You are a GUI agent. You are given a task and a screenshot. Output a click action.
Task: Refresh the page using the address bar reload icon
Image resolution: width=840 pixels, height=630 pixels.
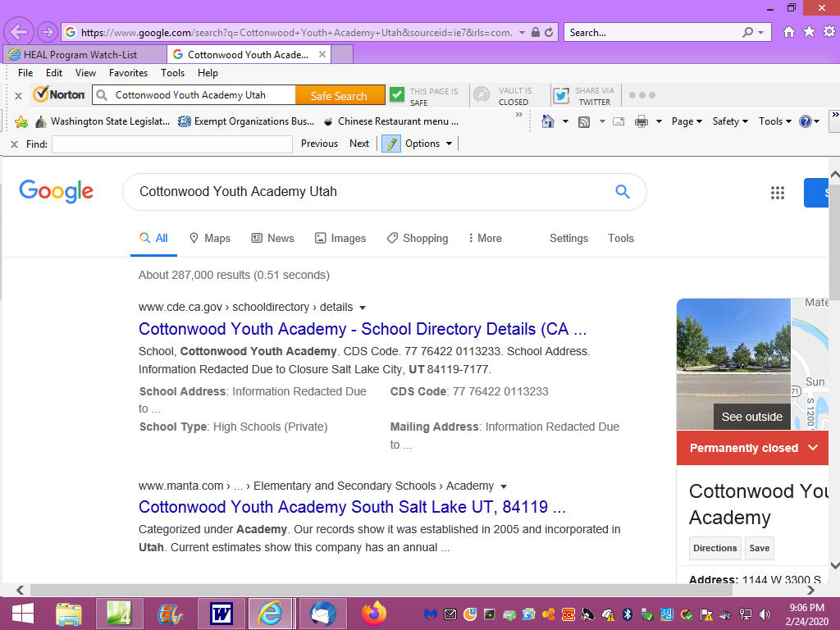click(549, 32)
